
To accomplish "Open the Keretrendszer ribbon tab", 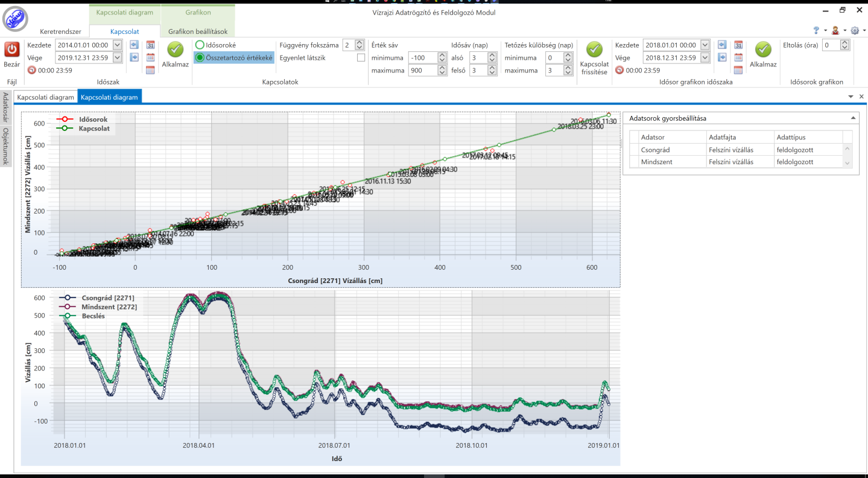I will (60, 31).
